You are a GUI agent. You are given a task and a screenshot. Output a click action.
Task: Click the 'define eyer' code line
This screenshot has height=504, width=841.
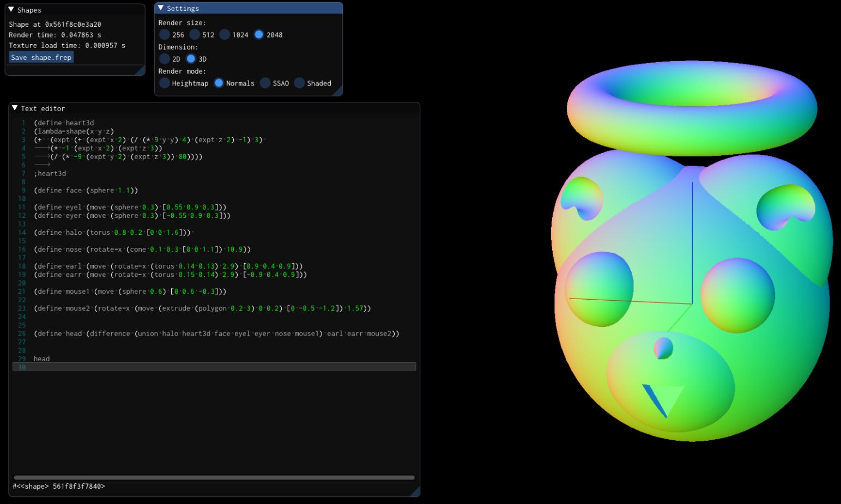pos(132,216)
